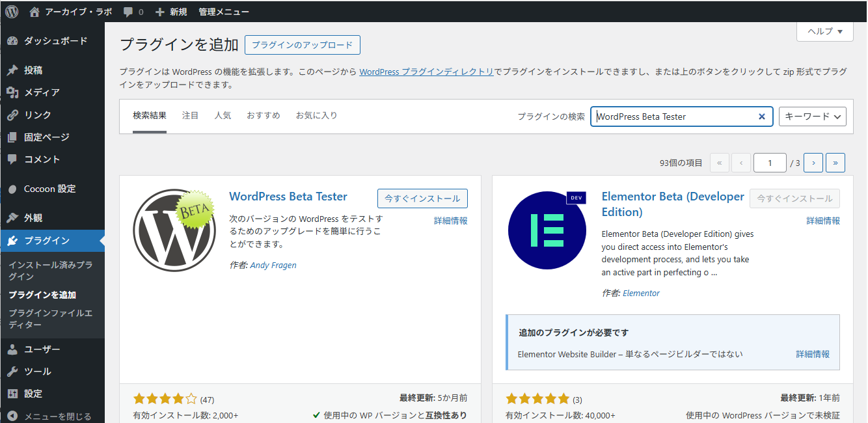
Task: Click the 追加のプラグインが必要です notice heading
Action: pyautogui.click(x=574, y=333)
